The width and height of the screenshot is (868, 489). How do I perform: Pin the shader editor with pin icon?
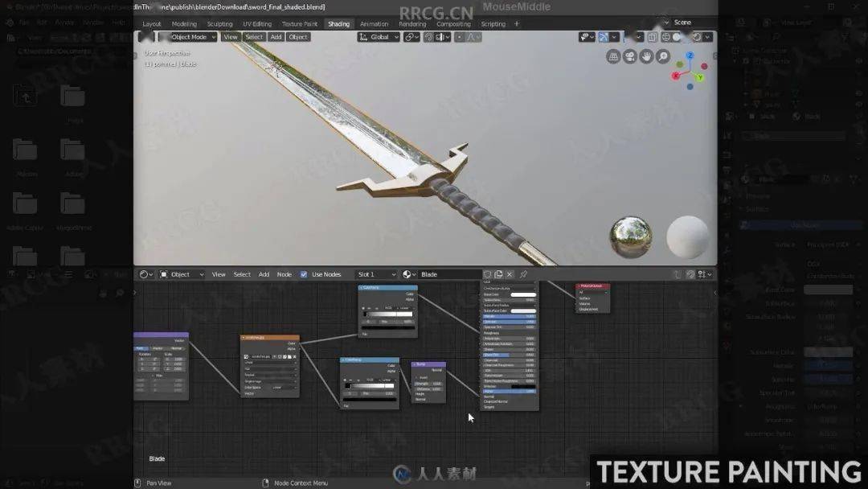click(523, 274)
